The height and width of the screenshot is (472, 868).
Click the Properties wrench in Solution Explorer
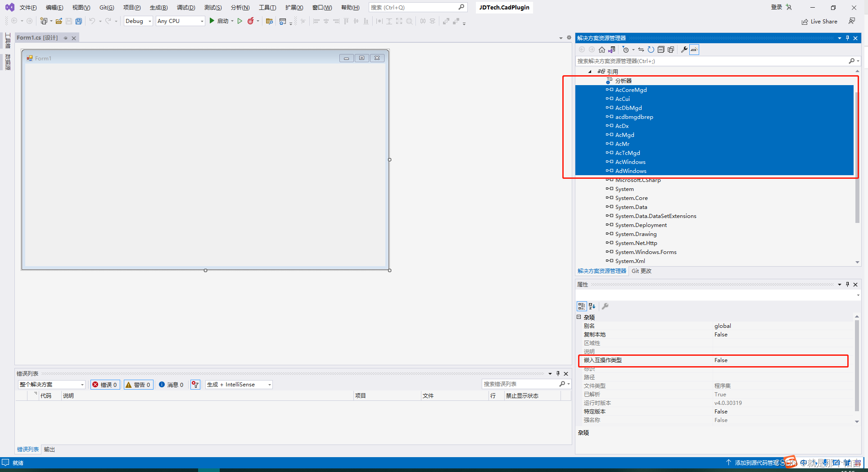click(x=684, y=50)
